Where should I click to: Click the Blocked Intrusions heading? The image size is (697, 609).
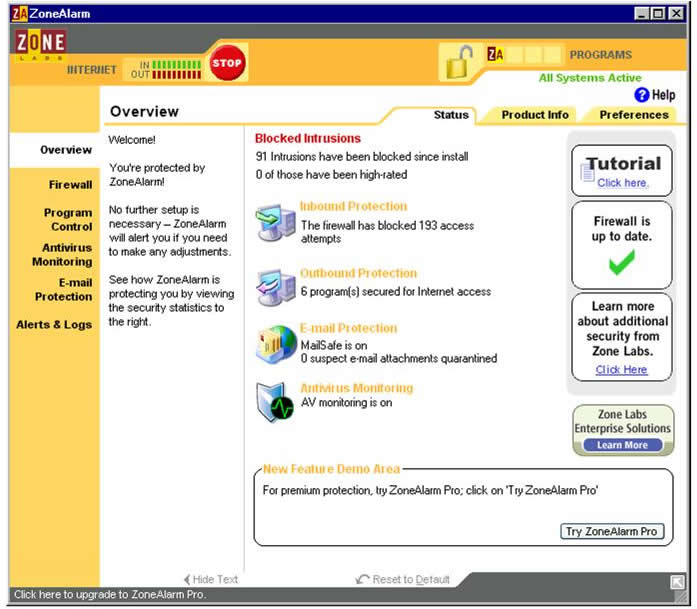pyautogui.click(x=308, y=138)
